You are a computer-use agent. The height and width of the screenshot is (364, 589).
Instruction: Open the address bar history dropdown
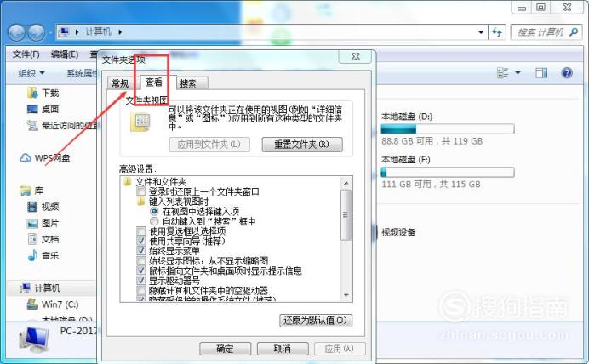tap(481, 32)
